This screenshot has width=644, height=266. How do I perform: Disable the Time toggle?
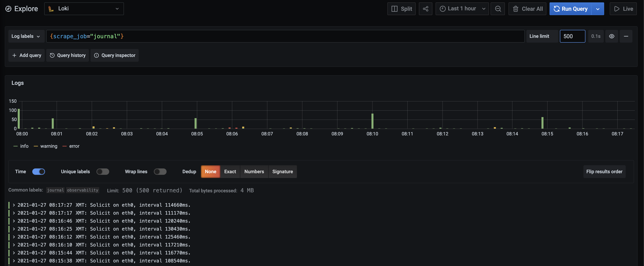tap(39, 172)
